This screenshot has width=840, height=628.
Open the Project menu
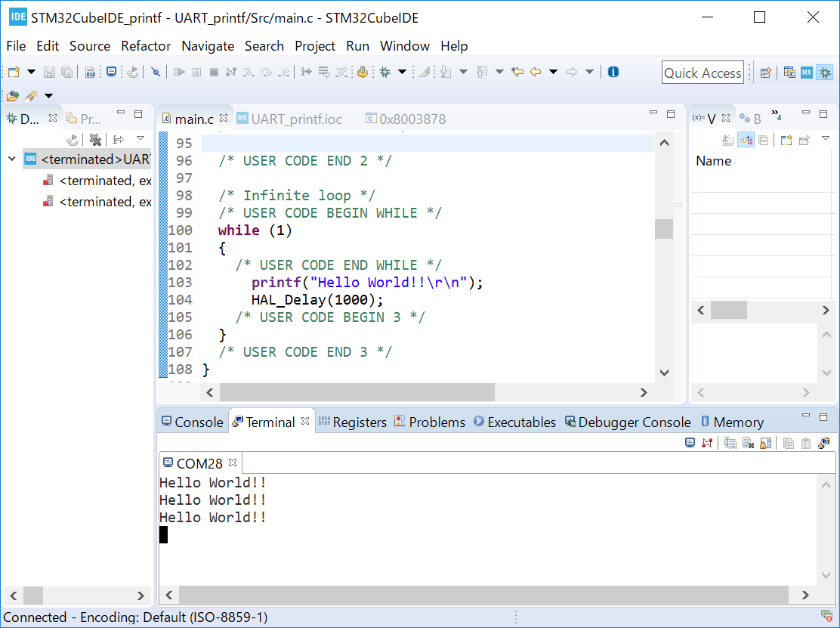(x=315, y=46)
